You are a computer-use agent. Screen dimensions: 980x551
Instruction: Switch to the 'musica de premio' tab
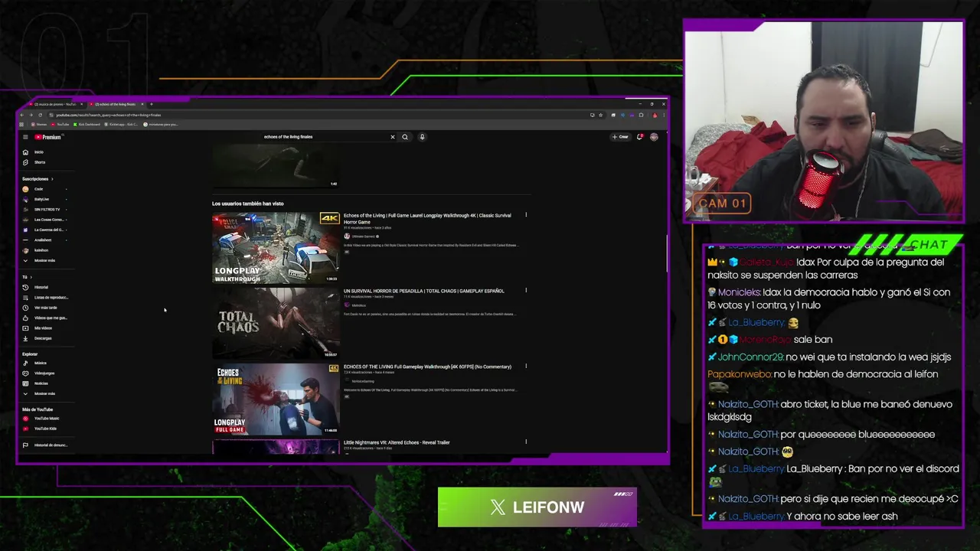pos(55,104)
